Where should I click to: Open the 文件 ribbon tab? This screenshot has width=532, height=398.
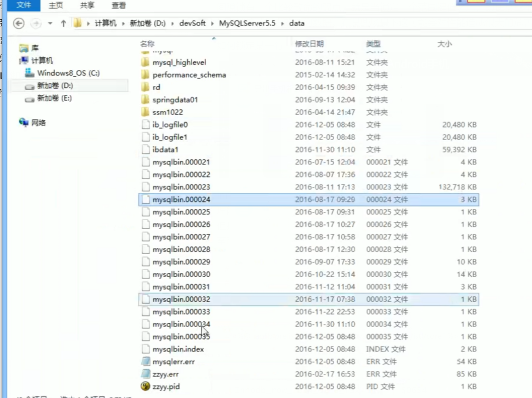[x=24, y=5]
